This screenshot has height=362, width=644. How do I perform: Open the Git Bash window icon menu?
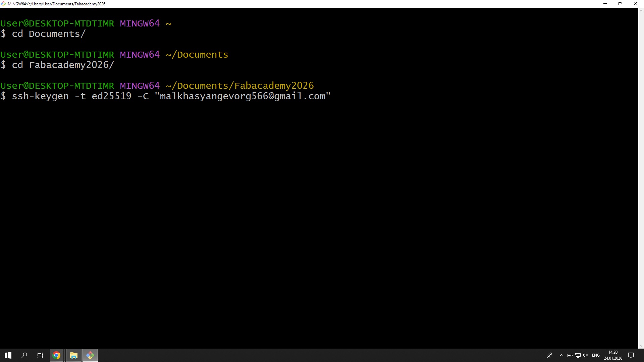3,4
